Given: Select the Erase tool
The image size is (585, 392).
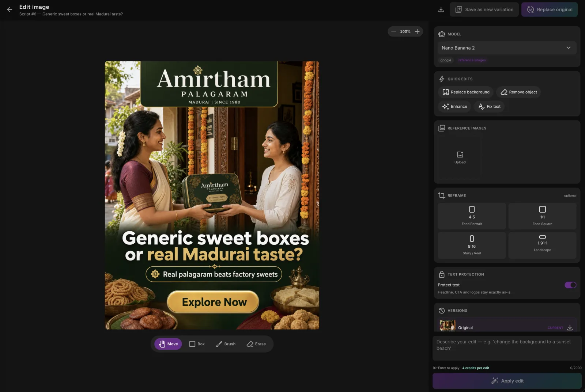Looking at the screenshot, I should 256,344.
